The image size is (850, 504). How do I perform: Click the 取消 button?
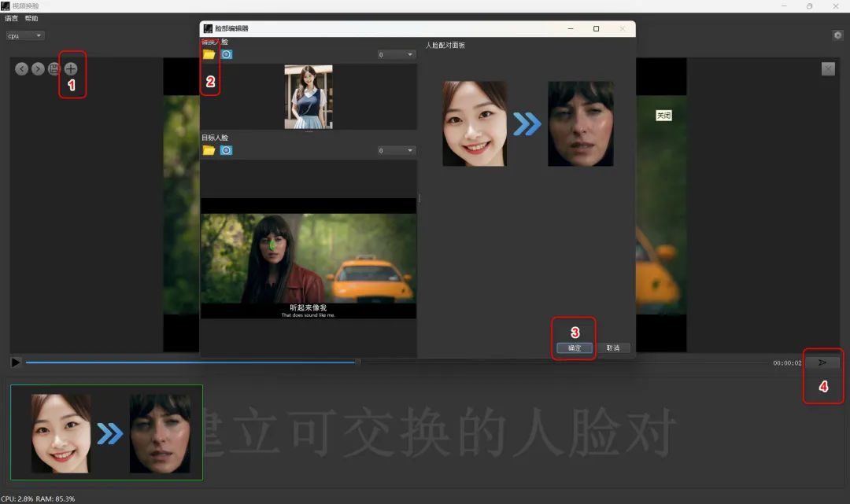(x=612, y=348)
